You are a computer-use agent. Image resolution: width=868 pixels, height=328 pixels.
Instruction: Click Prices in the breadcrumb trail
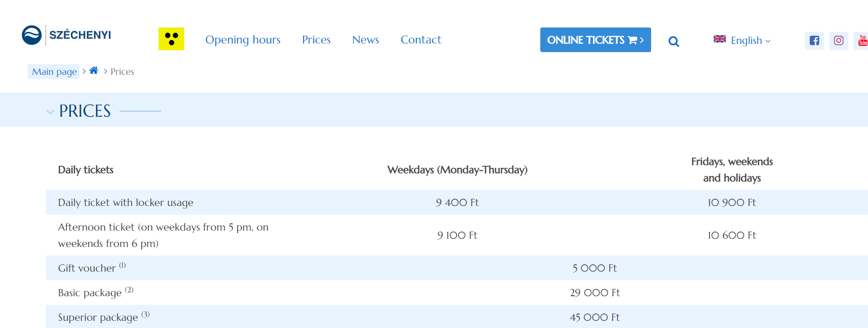tap(122, 72)
